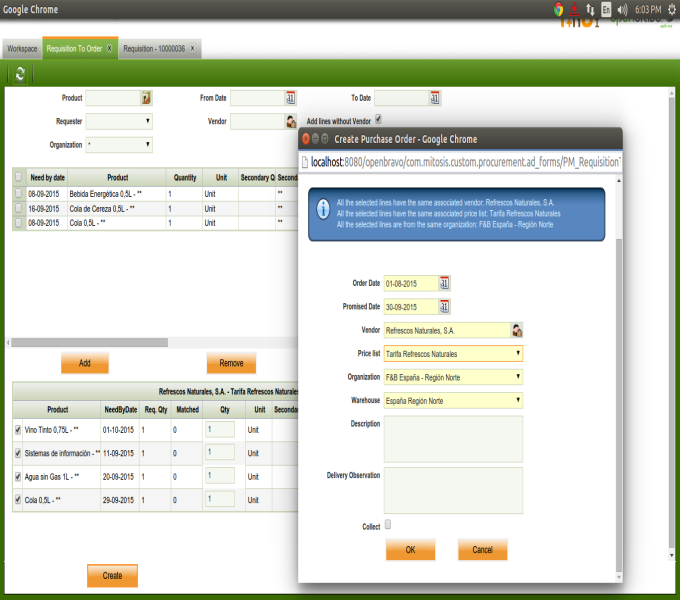Open the Requester dropdown

119,121
